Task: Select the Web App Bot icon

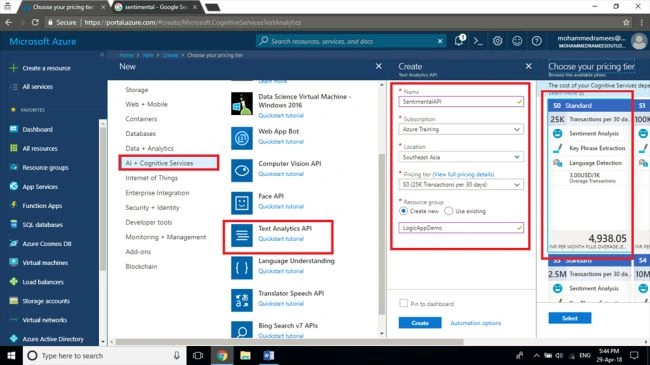Action: tap(242, 138)
